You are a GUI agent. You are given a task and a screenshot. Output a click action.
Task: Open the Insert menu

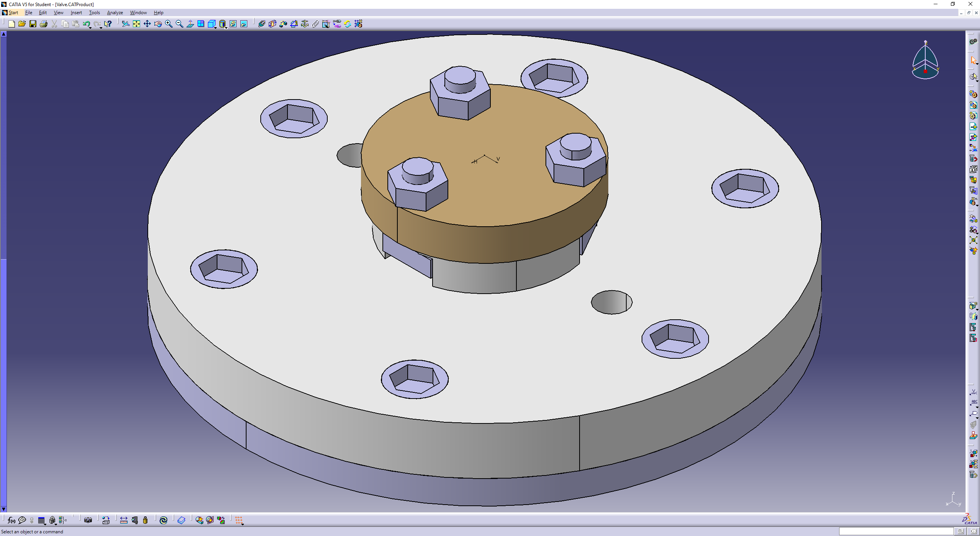click(76, 13)
